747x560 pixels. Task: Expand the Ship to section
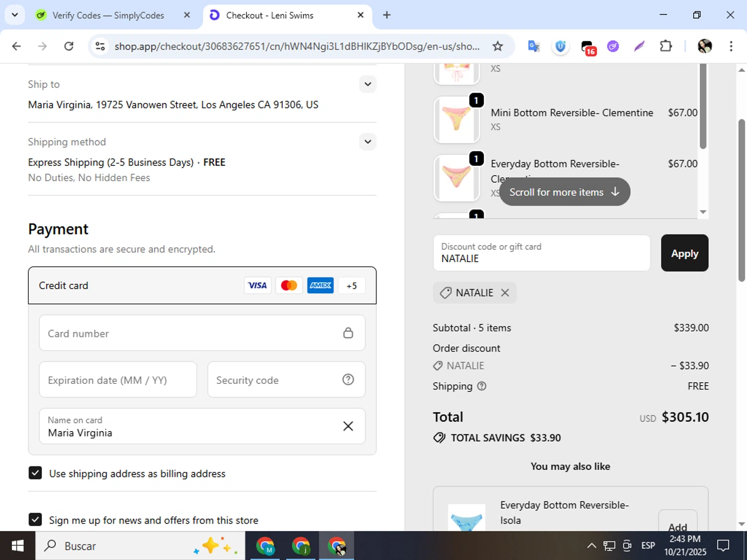[x=368, y=84]
